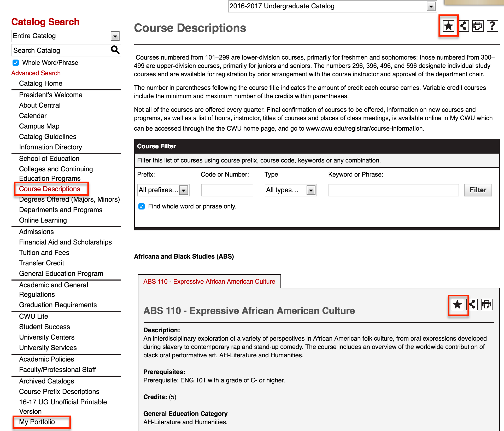Share Course Descriptions page using the top share icon
The image size is (504, 431).
click(464, 26)
